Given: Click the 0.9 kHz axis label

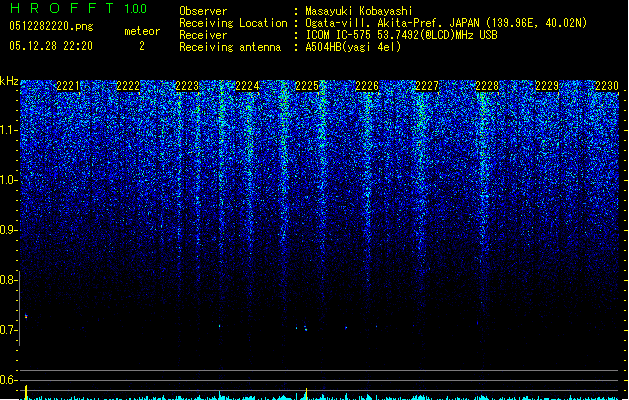Looking at the screenshot, I should pyautogui.click(x=9, y=230).
